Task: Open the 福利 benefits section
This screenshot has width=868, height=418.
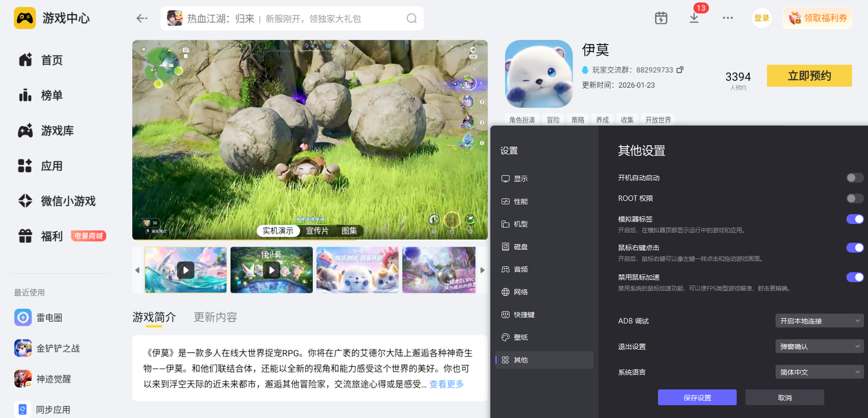Action: pos(41,236)
